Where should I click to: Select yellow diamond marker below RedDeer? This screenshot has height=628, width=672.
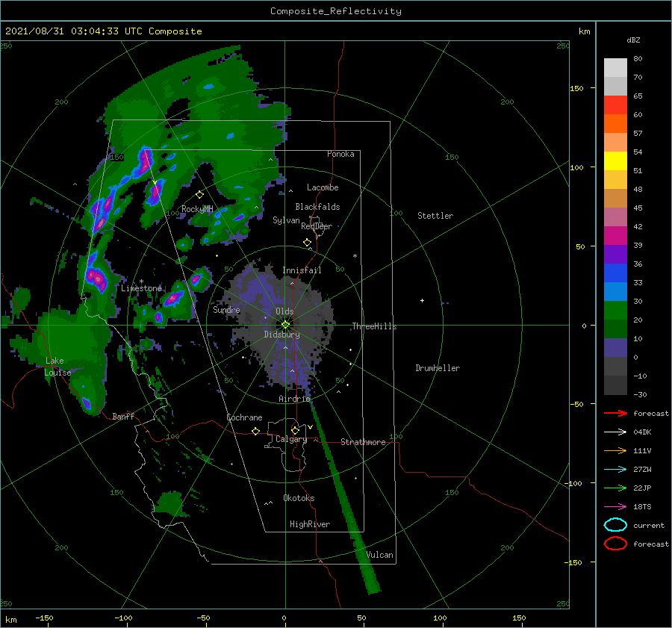coord(307,243)
